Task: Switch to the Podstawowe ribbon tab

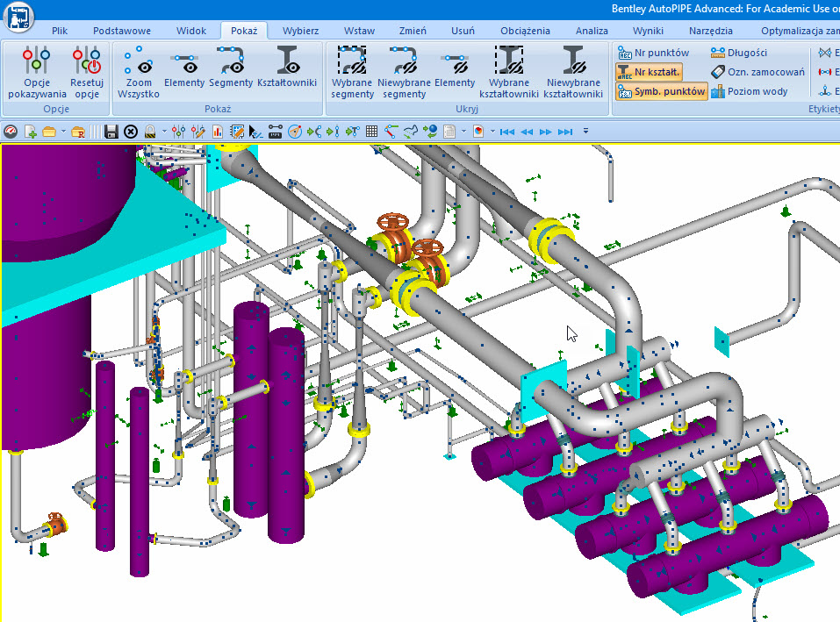Action: click(122, 31)
